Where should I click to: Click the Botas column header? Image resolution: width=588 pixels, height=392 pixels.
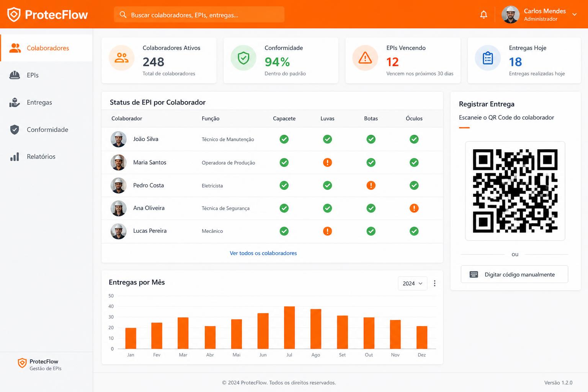pyautogui.click(x=371, y=119)
